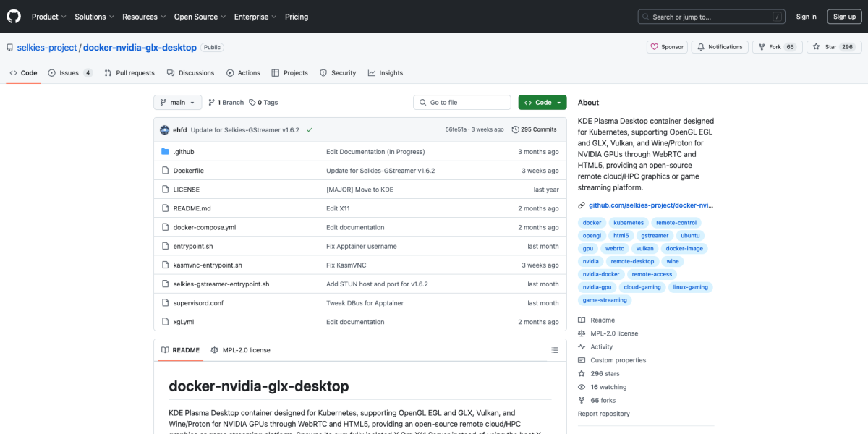The height and width of the screenshot is (434, 868).
Task: Open the Actions tab
Action: 243,72
